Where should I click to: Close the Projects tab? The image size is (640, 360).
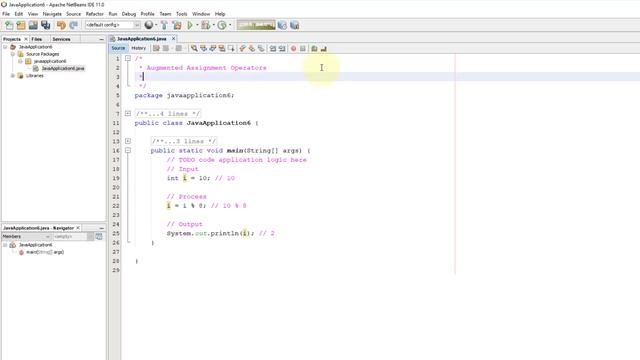point(26,39)
